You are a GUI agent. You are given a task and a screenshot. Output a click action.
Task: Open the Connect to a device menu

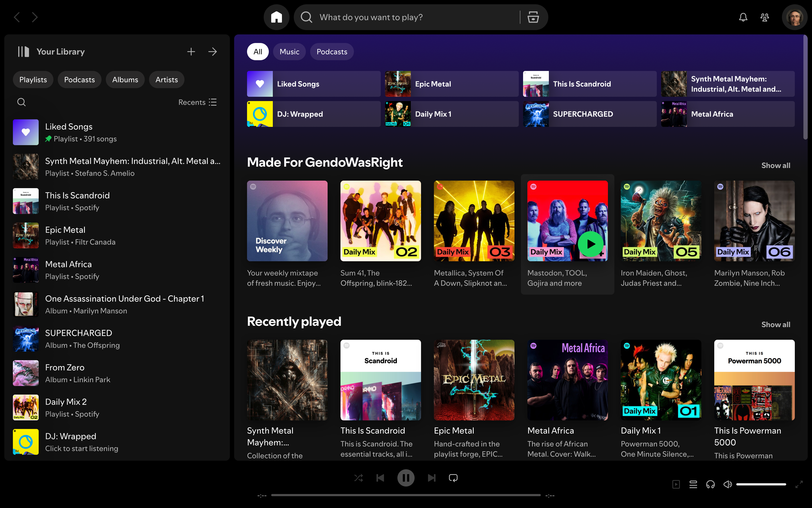(710, 484)
